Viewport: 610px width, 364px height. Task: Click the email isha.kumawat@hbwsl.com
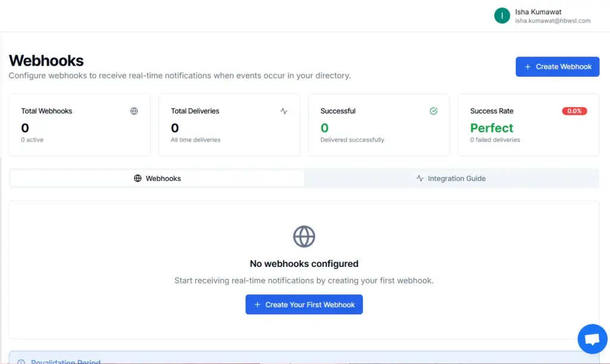tap(553, 20)
